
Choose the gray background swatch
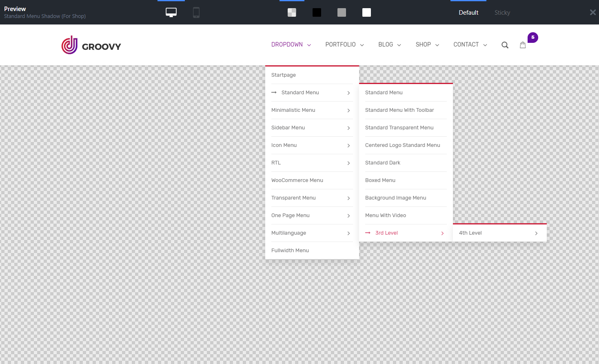click(342, 13)
